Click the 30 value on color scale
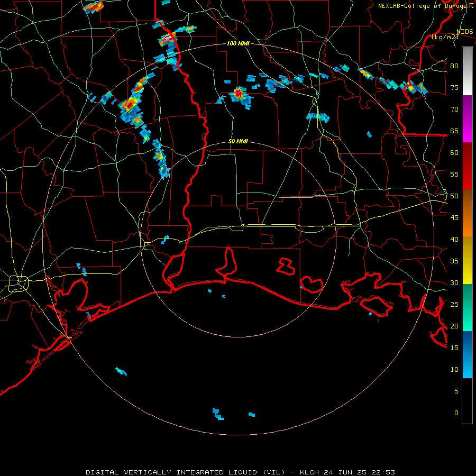476x476 pixels. click(x=454, y=282)
